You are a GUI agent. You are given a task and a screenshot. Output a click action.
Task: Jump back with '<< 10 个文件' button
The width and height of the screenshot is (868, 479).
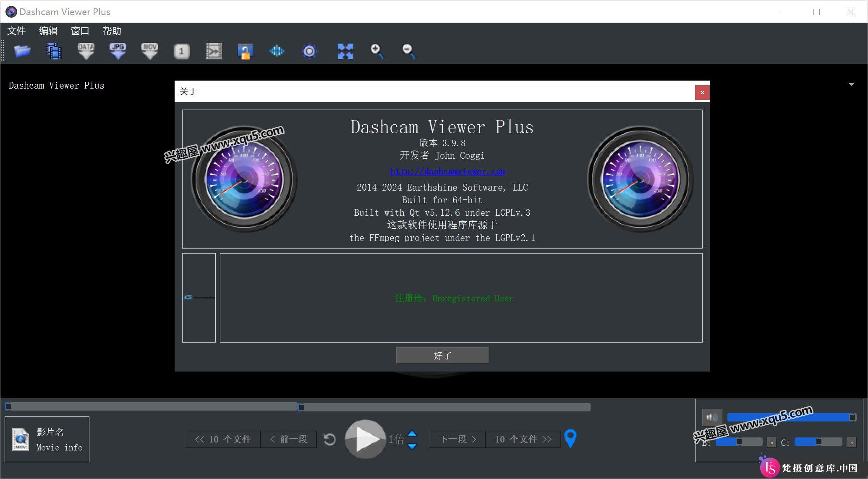point(223,439)
